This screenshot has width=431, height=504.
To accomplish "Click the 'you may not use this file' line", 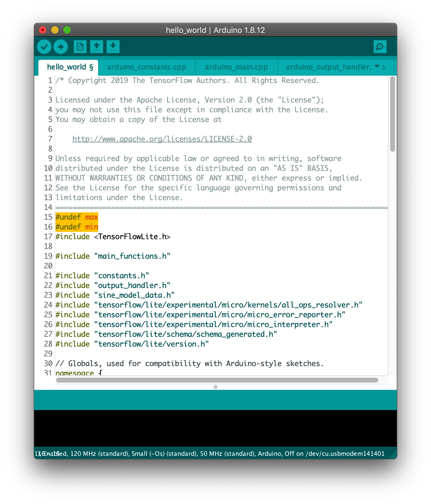I will [192, 110].
